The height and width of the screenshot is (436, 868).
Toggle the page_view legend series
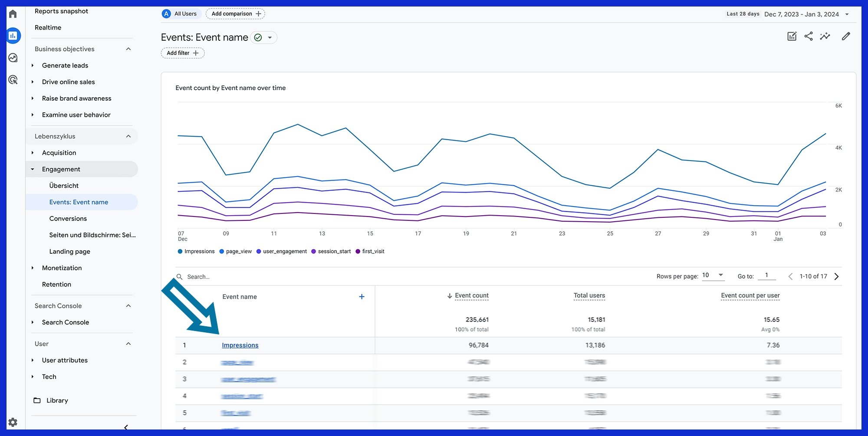(236, 252)
